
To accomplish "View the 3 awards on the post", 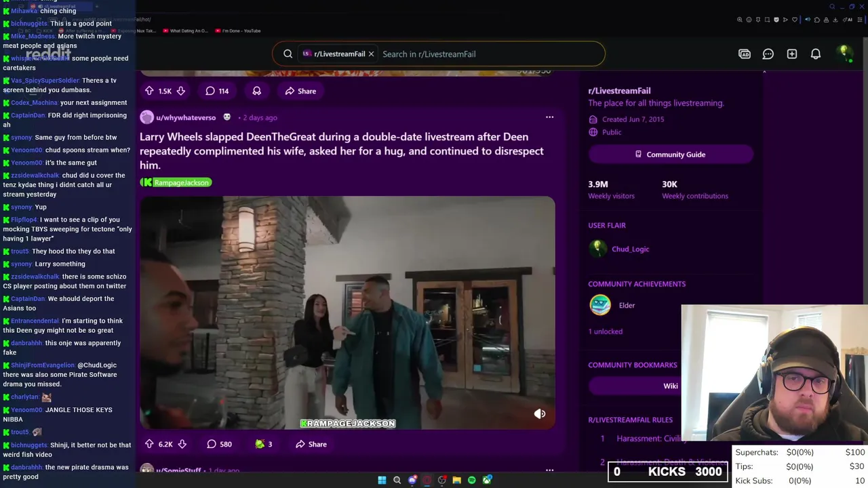I will click(263, 444).
